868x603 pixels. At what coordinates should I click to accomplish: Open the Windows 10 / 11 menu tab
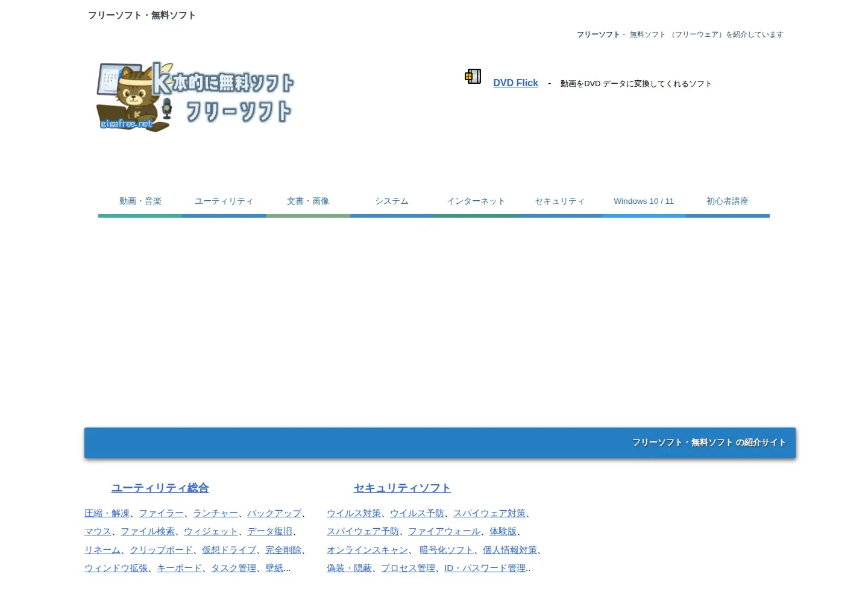pyautogui.click(x=644, y=201)
